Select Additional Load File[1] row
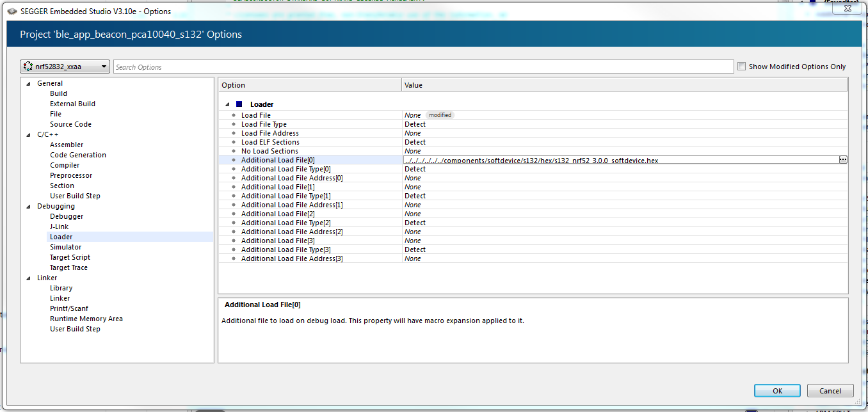The width and height of the screenshot is (868, 412). pyautogui.click(x=533, y=187)
